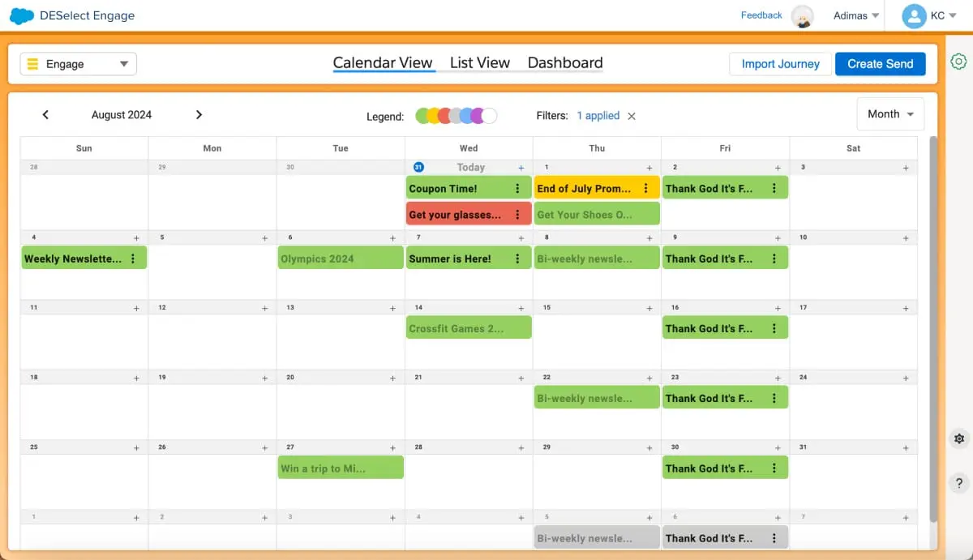Open the dark gear icon in the right sidebar
This screenshot has width=973, height=560.
958,438
